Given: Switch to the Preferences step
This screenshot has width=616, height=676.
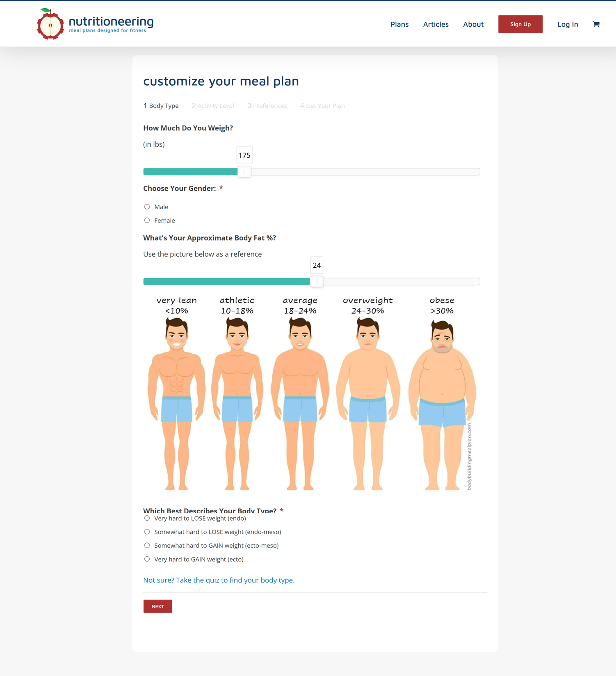Looking at the screenshot, I should (x=267, y=105).
